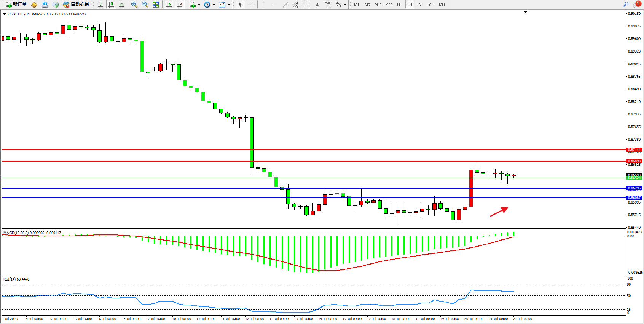Switch to the M15 timeframe
Viewport: 644px width, 324px height.
378,5
